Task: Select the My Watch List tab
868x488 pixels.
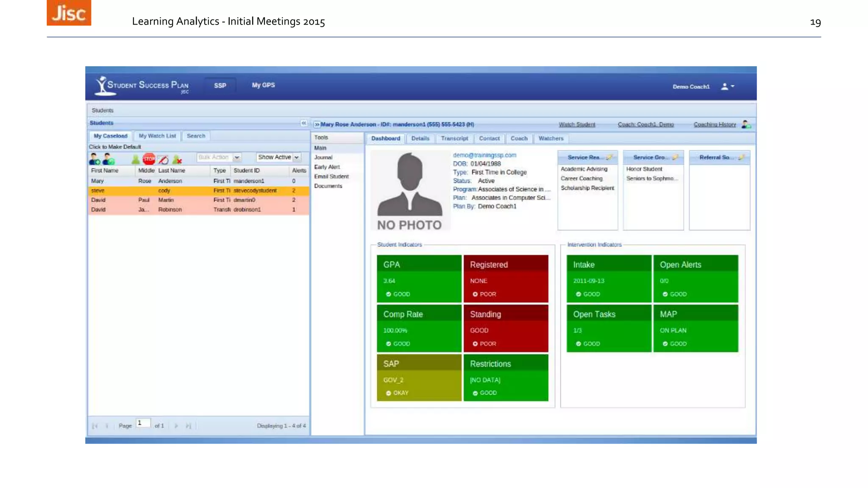Action: pyautogui.click(x=157, y=136)
